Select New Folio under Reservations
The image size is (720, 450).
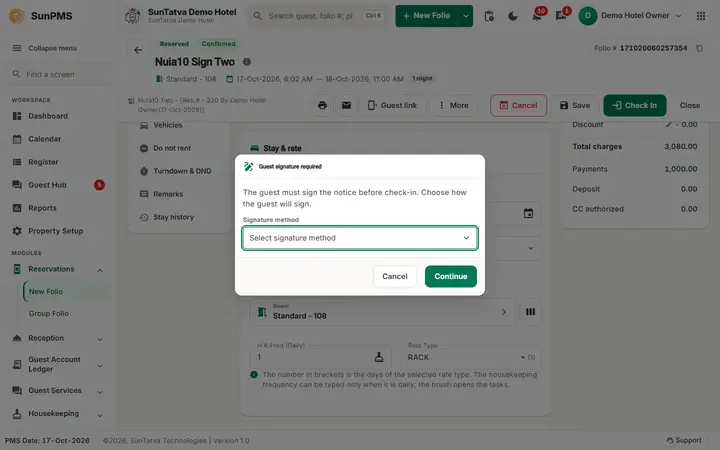pos(46,292)
